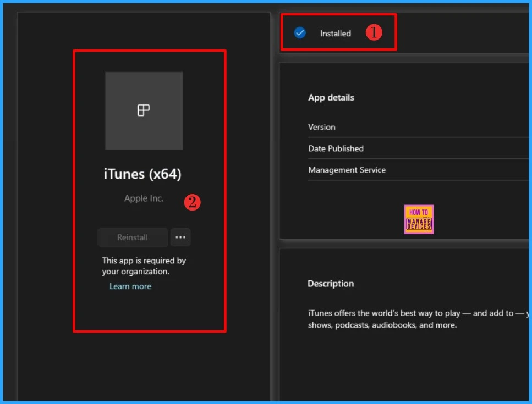
Task: Select the Date Published row
Action: [x=418, y=148]
